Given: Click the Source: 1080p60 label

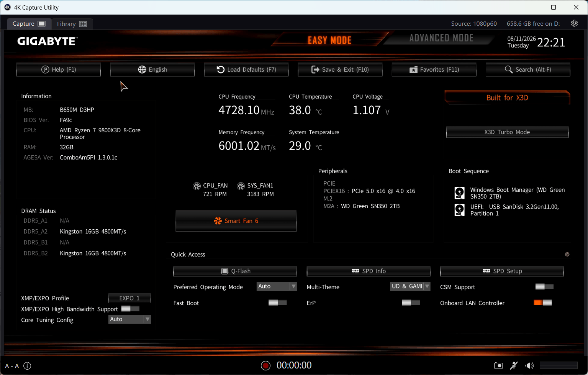Looking at the screenshot, I should 474,23.
